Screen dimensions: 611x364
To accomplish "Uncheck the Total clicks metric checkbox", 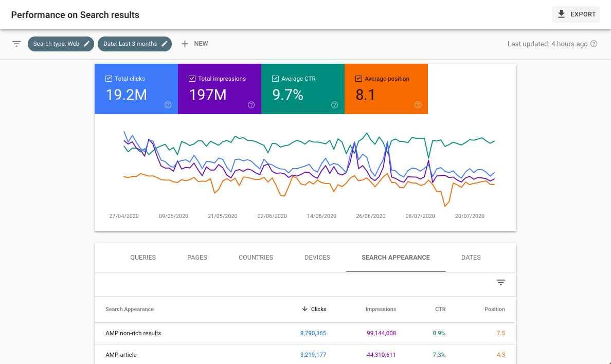I will tap(109, 78).
